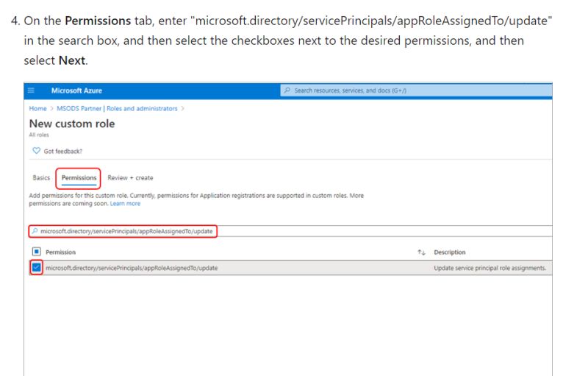Image resolution: width=588 pixels, height=376 pixels.
Task: Click the New custom role heading
Action: 72,124
